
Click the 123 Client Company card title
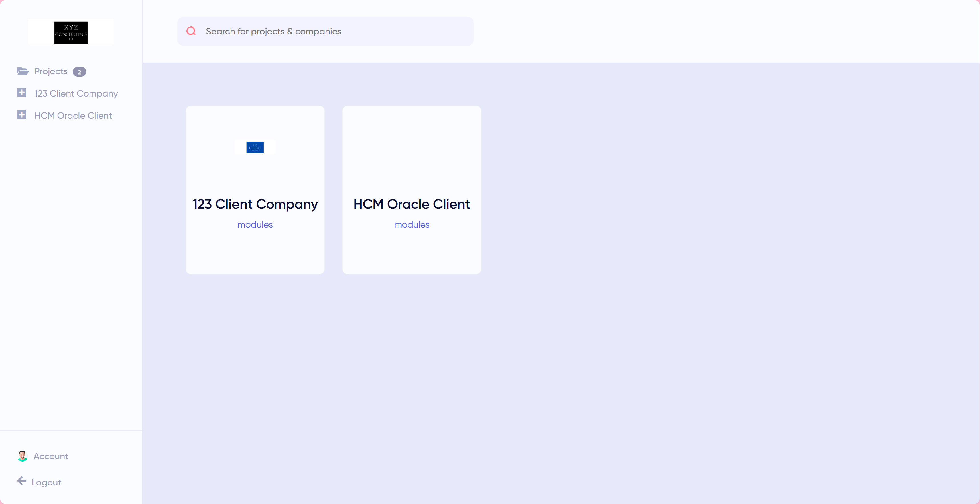255,204
